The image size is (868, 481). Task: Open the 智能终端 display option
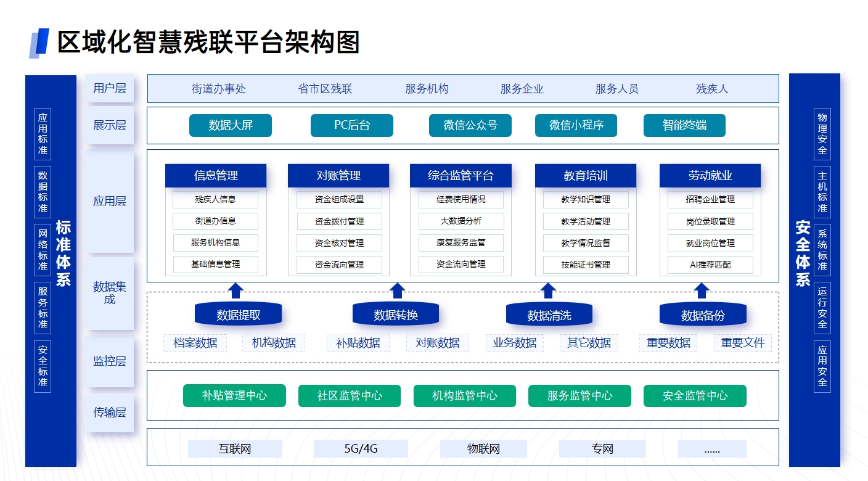pyautogui.click(x=684, y=125)
